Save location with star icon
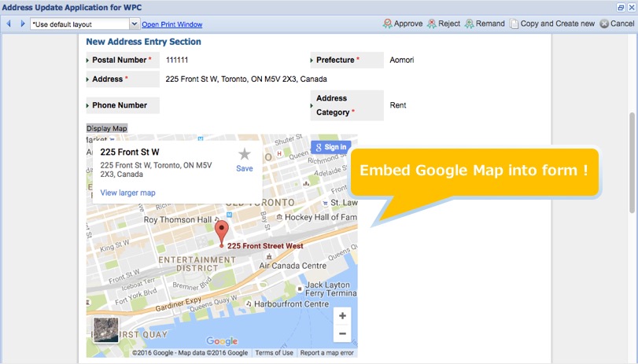 click(245, 157)
